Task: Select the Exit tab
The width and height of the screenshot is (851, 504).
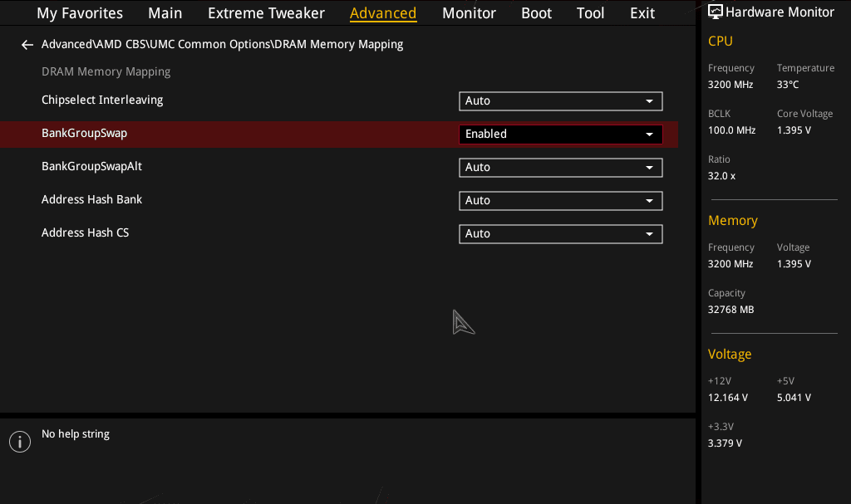Action: (x=642, y=13)
